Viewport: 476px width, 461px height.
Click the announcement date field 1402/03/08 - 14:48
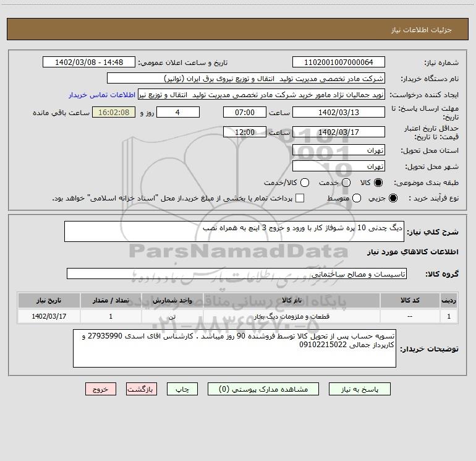point(89,62)
